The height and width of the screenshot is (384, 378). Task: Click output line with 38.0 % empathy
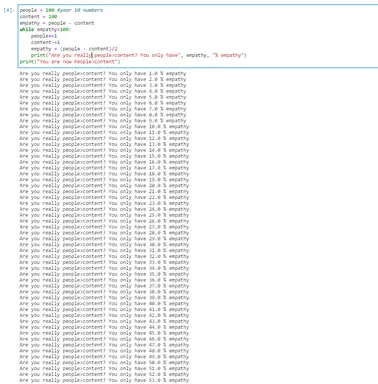(104, 292)
